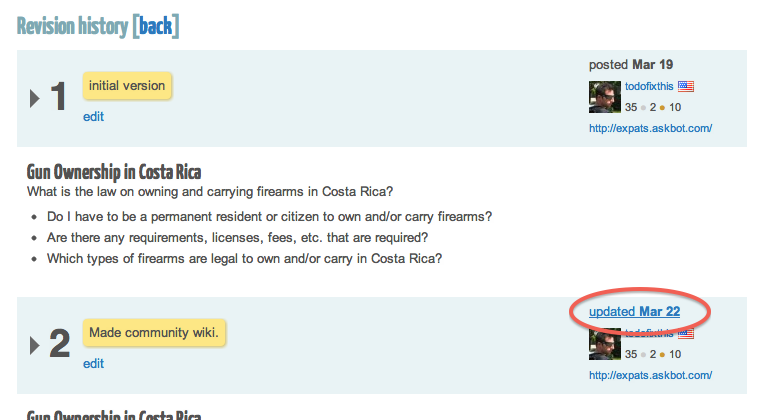Viewport: 758px width, 420px height.
Task: Click the initial version yellow label
Action: coord(127,86)
